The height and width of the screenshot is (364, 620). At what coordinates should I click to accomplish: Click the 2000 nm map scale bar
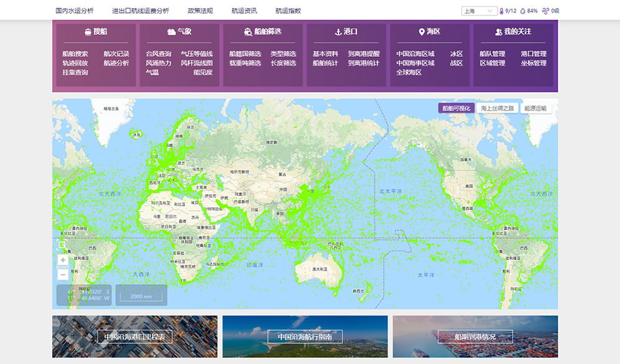141,296
